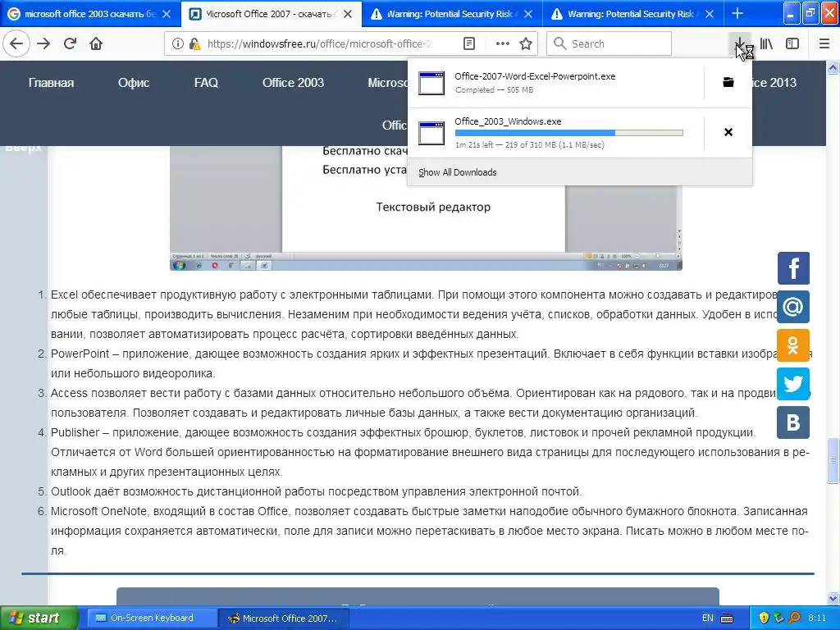The image size is (840, 630).
Task: Open the Офис navigation item
Action: [x=134, y=83]
